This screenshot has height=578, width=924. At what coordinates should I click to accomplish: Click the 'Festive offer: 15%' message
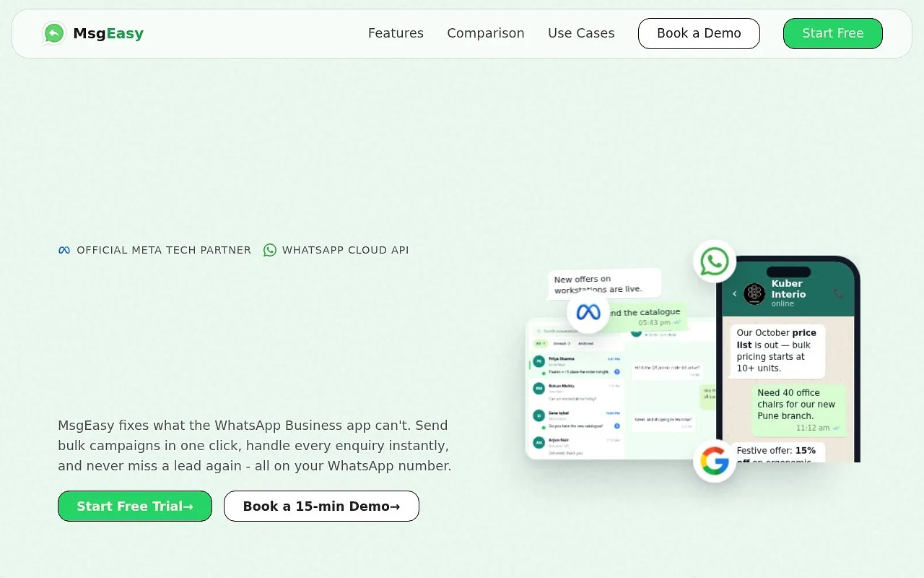point(777,453)
